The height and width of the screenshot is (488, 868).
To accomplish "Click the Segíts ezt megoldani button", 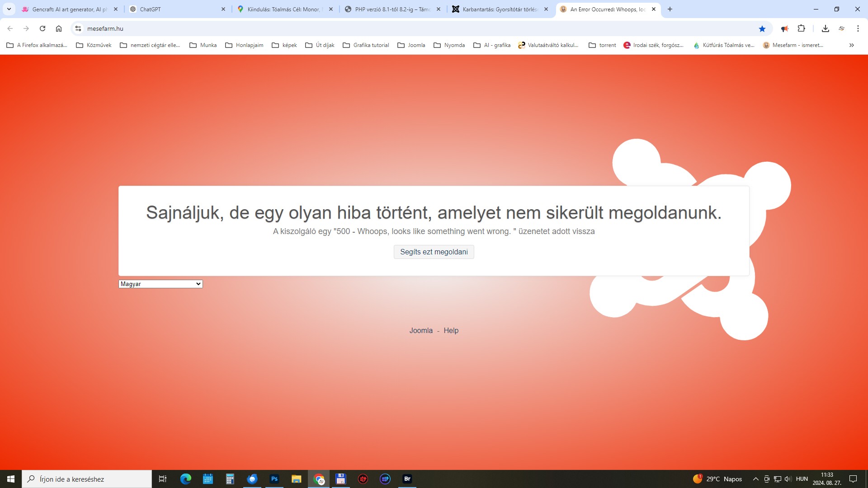I will coord(434,252).
